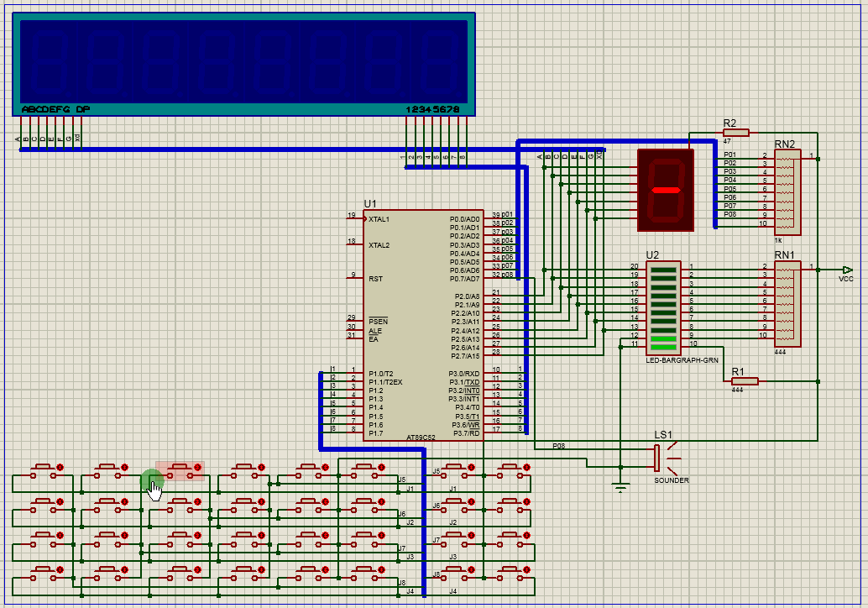Click the 1k value under RN2

(778, 240)
